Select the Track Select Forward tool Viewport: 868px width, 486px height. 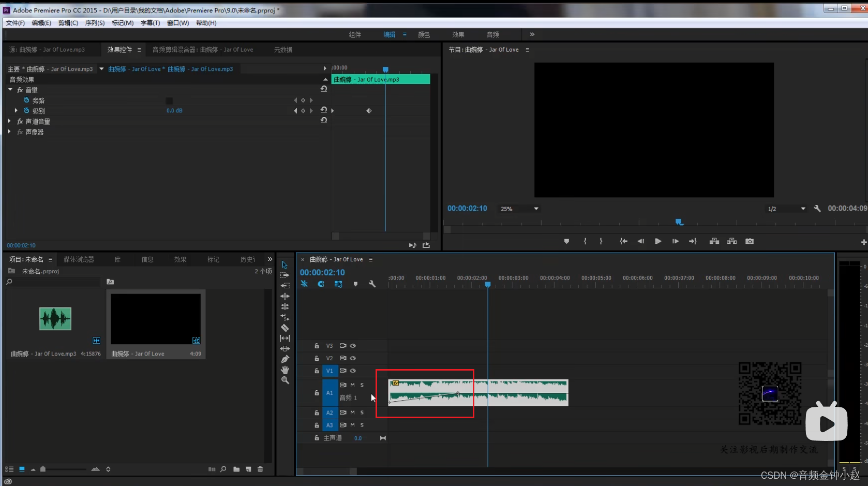click(285, 275)
